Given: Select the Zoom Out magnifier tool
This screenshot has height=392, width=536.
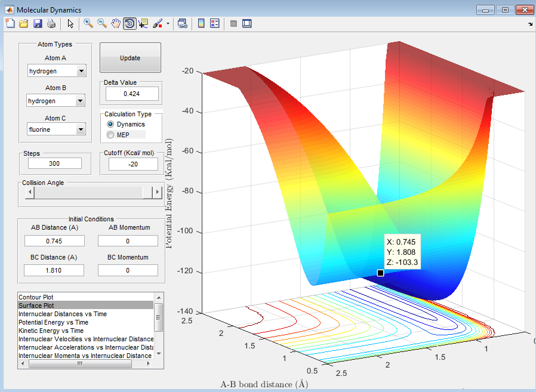Looking at the screenshot, I should 102,23.
